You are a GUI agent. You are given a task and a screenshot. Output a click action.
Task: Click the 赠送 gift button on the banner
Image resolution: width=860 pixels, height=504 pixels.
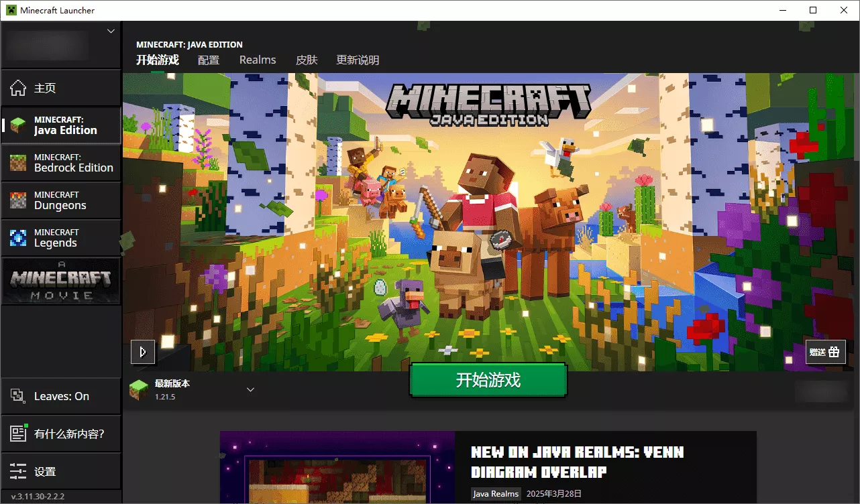825,351
